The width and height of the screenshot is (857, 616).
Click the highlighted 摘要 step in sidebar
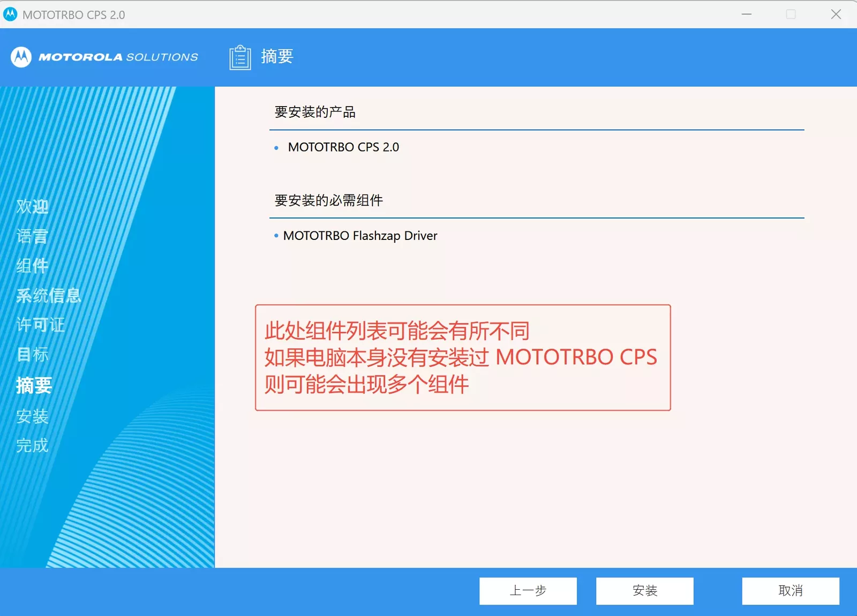34,385
